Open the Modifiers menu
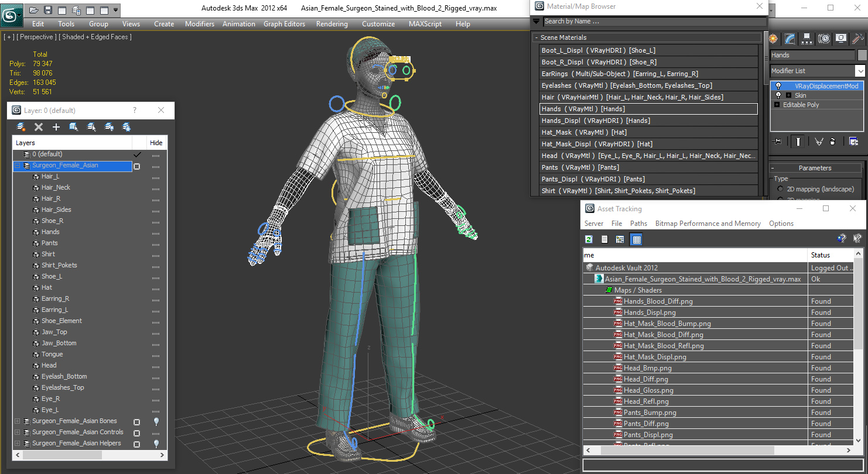The image size is (868, 474). [x=200, y=24]
